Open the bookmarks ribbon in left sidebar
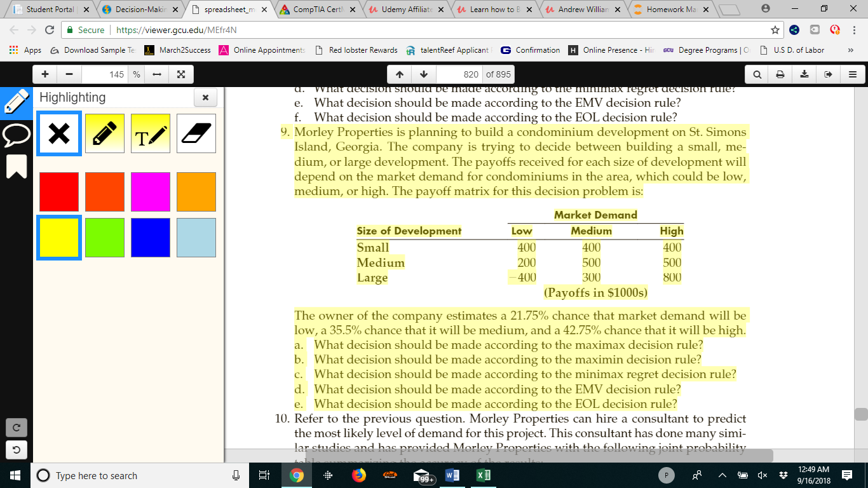The height and width of the screenshot is (488, 868). pos(16,166)
